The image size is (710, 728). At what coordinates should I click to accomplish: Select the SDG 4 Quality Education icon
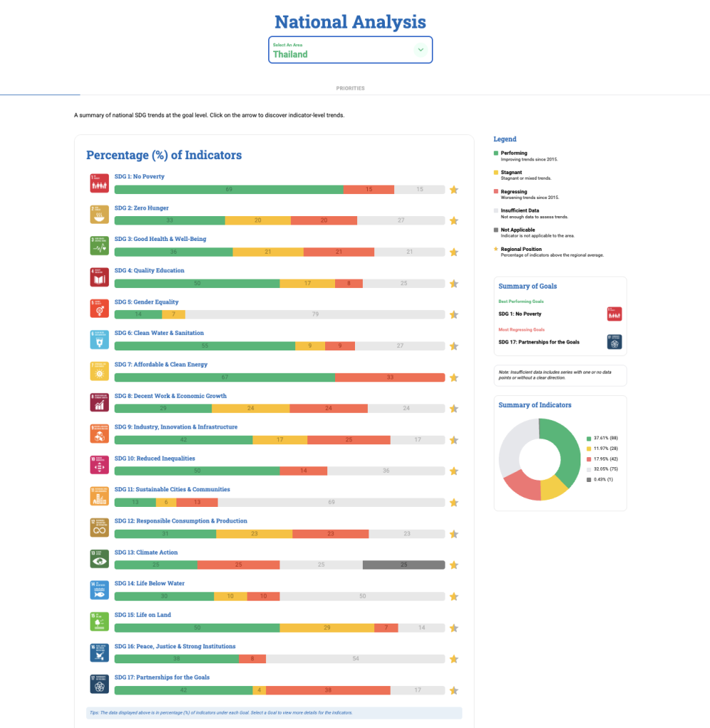(99, 277)
